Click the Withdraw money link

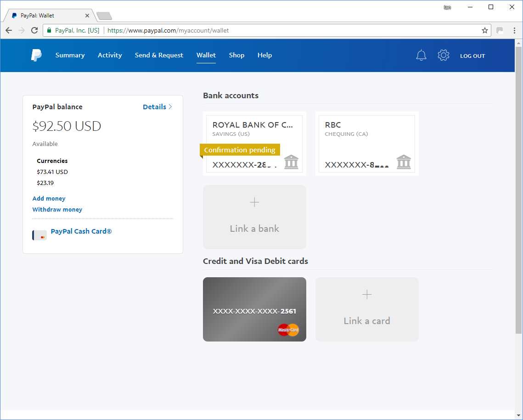click(x=57, y=209)
